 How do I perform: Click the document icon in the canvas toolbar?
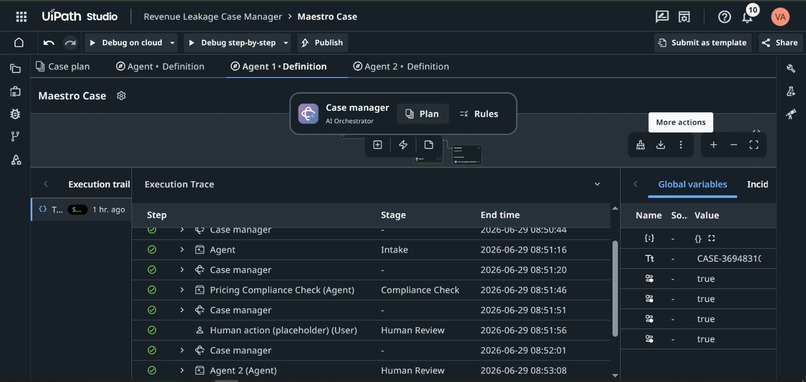coord(428,145)
